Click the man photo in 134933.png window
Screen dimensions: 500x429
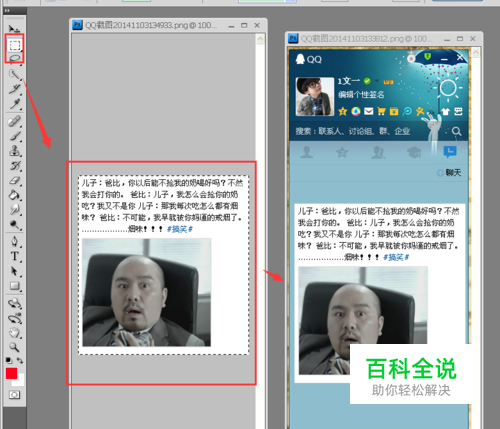coord(147,292)
